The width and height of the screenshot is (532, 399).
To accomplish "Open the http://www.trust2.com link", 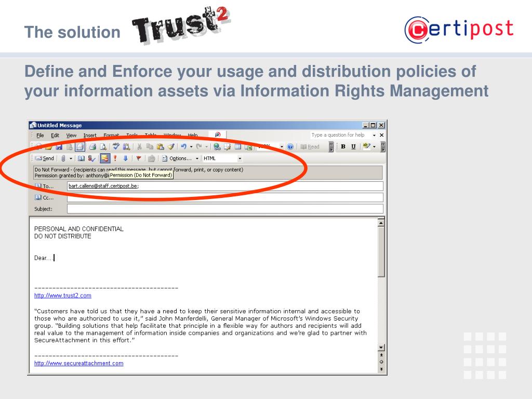I will click(63, 296).
